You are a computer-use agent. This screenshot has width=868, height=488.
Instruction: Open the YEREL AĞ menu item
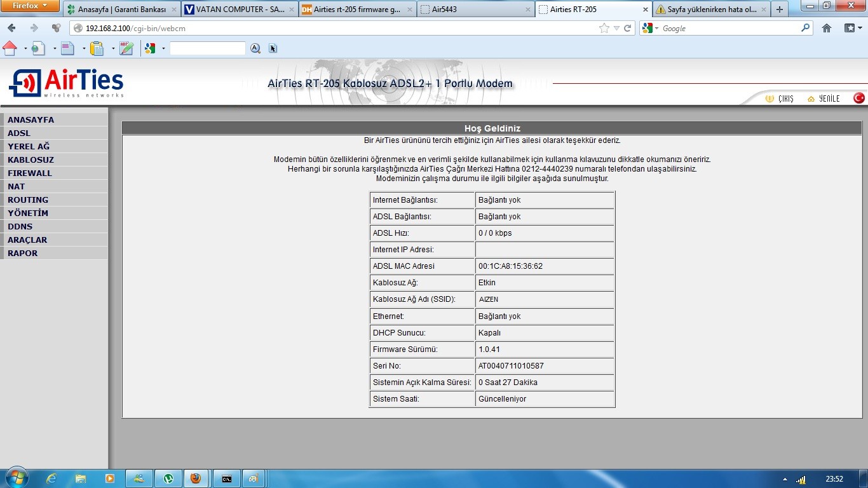click(54, 146)
